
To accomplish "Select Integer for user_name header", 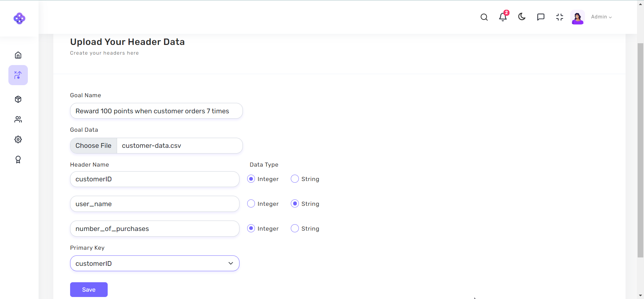I will click(x=251, y=204).
